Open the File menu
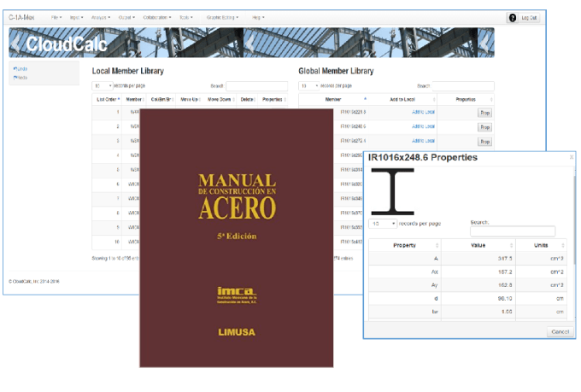Image resolution: width=581 pixels, height=392 pixels. click(x=56, y=17)
